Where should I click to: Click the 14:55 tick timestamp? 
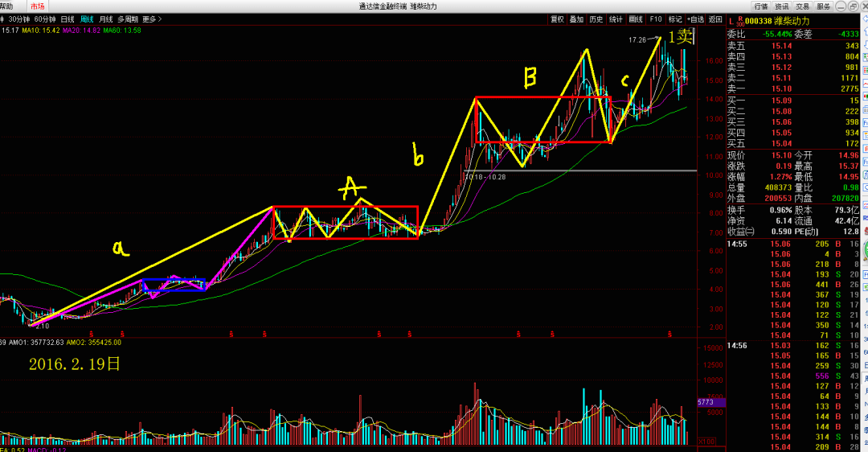tap(737, 244)
